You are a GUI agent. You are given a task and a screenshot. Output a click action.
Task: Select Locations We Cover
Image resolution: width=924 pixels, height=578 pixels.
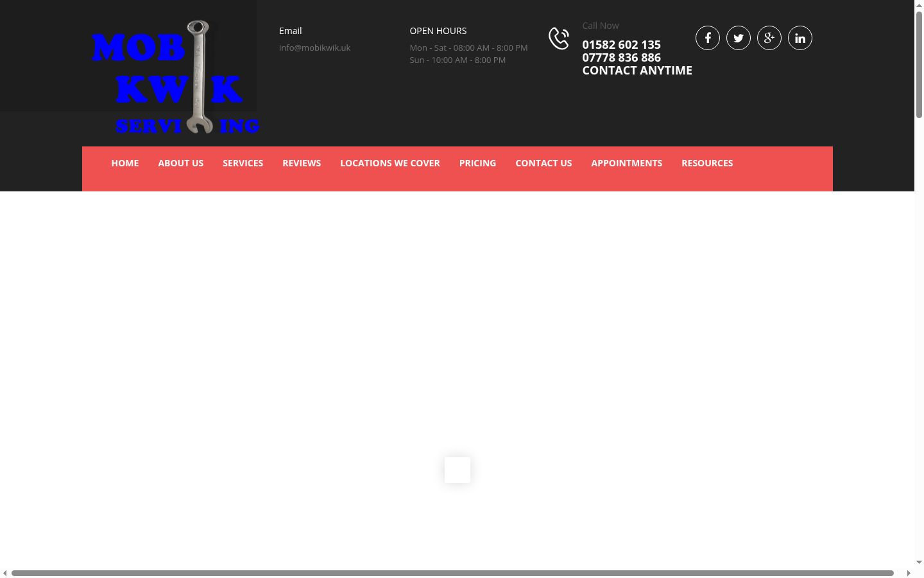(x=390, y=163)
